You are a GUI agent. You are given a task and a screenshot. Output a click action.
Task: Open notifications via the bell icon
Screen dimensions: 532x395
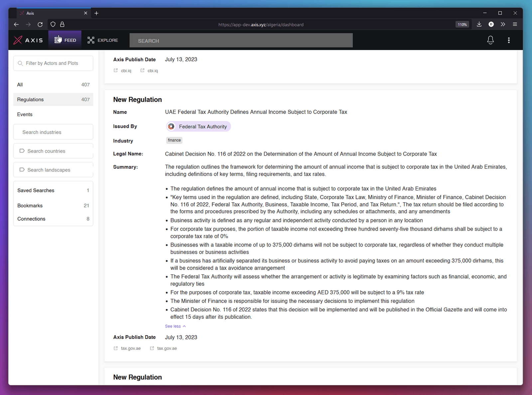point(490,40)
